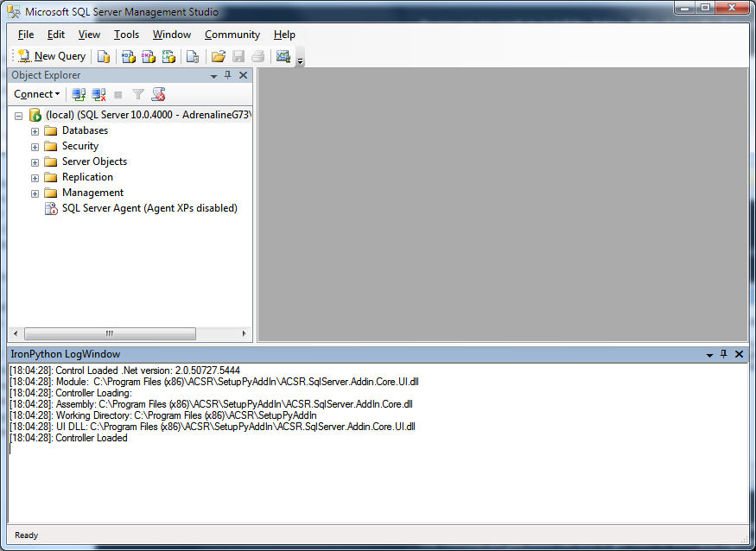Viewport: 756px width, 551px height.
Task: Click the 'Controller Loading:' log line
Action: (71, 393)
